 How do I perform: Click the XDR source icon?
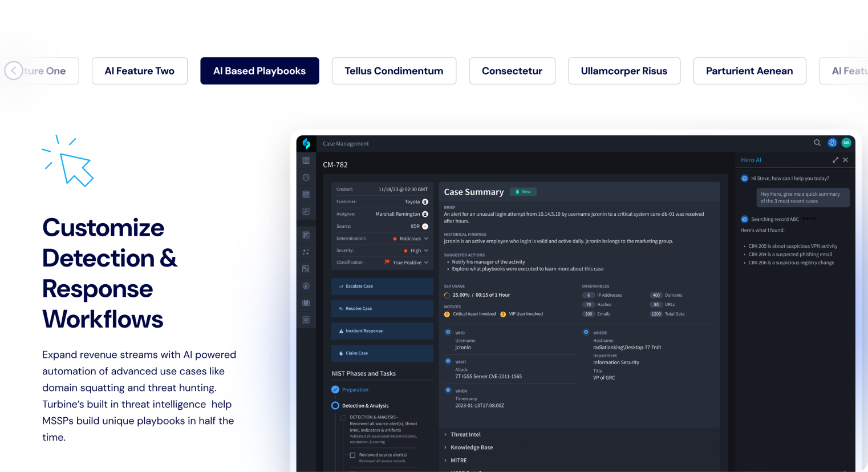click(425, 227)
